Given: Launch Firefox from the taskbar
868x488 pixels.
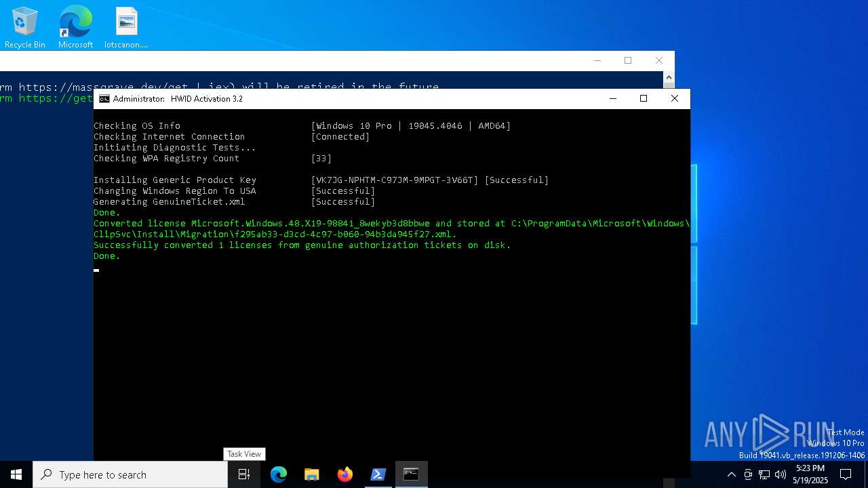Looking at the screenshot, I should pyautogui.click(x=345, y=474).
